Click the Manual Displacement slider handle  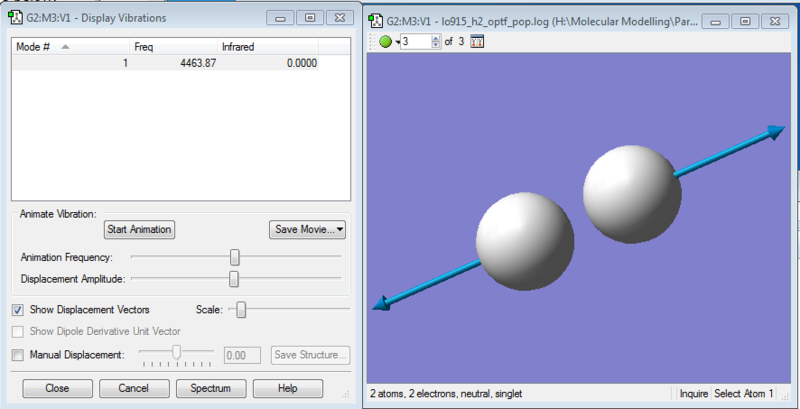click(x=177, y=352)
